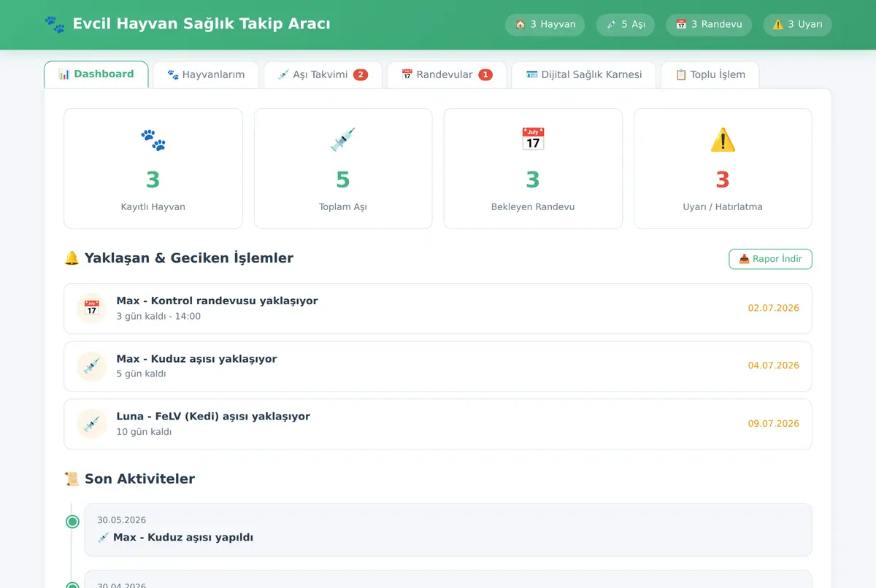This screenshot has width=876, height=588.
Task: Click the syringe icon on the Toplam Aşı card
Action: (x=343, y=139)
